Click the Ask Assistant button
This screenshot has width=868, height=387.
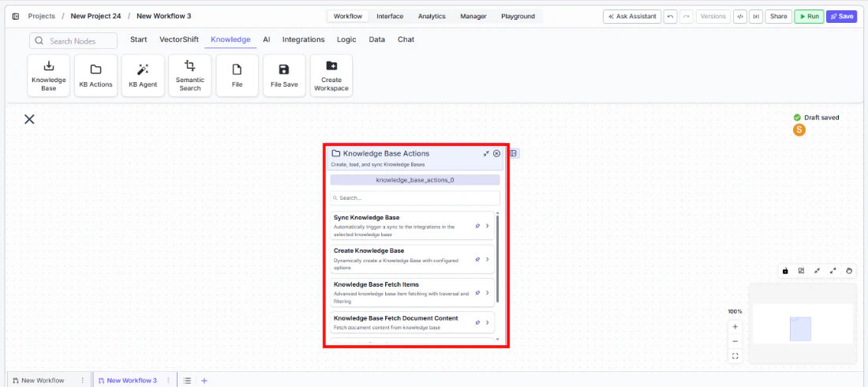point(632,17)
